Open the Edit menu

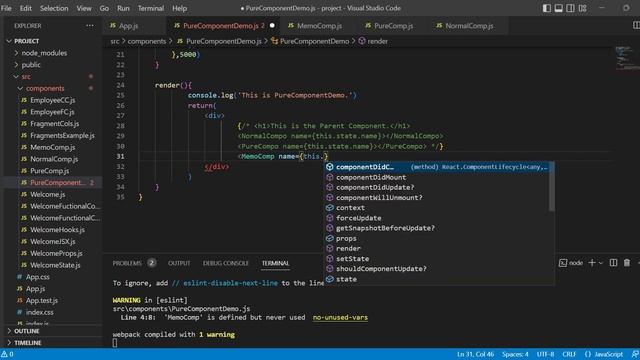coord(25,8)
